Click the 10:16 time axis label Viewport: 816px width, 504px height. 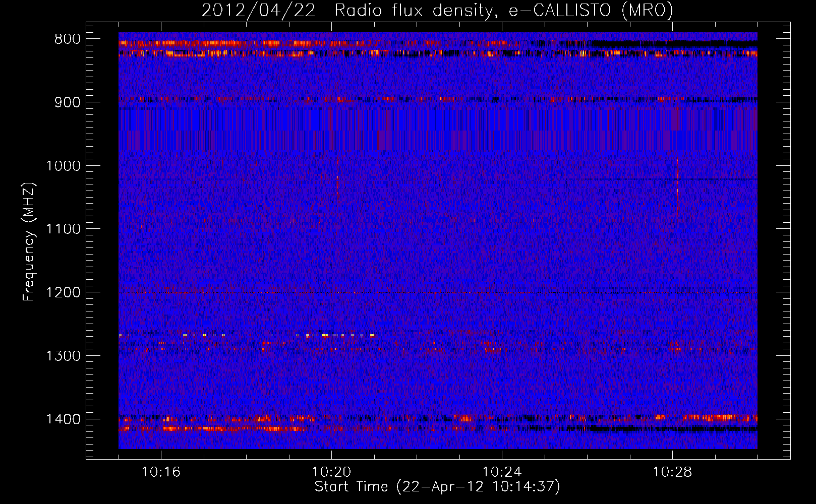click(161, 472)
